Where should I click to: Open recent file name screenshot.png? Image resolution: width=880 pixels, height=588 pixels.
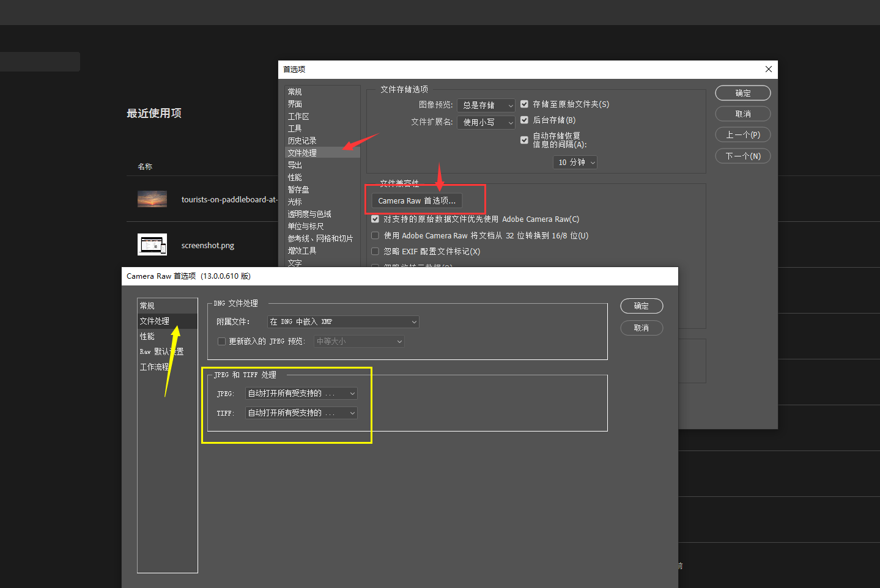point(208,245)
